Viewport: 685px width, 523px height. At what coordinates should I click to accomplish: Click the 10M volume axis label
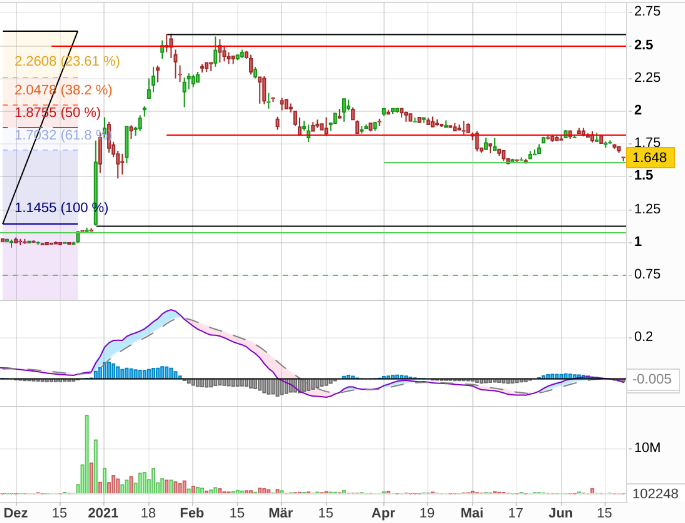click(647, 447)
